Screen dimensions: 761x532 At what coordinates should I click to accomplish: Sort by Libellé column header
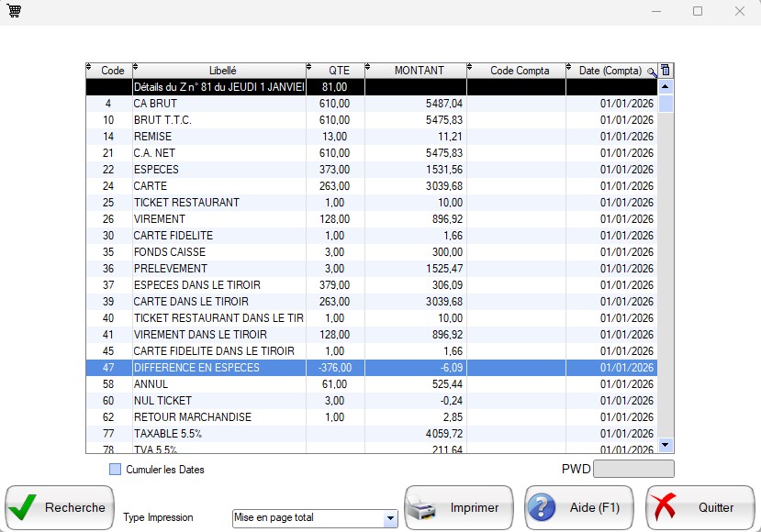[222, 71]
